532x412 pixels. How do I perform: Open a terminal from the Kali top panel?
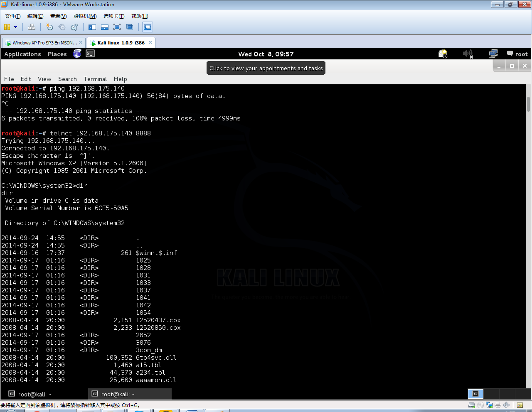tap(90, 54)
